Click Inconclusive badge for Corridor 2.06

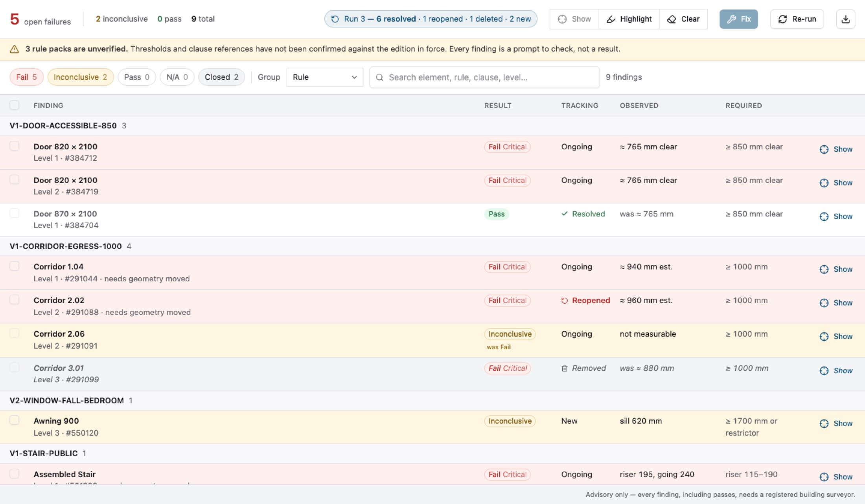510,334
